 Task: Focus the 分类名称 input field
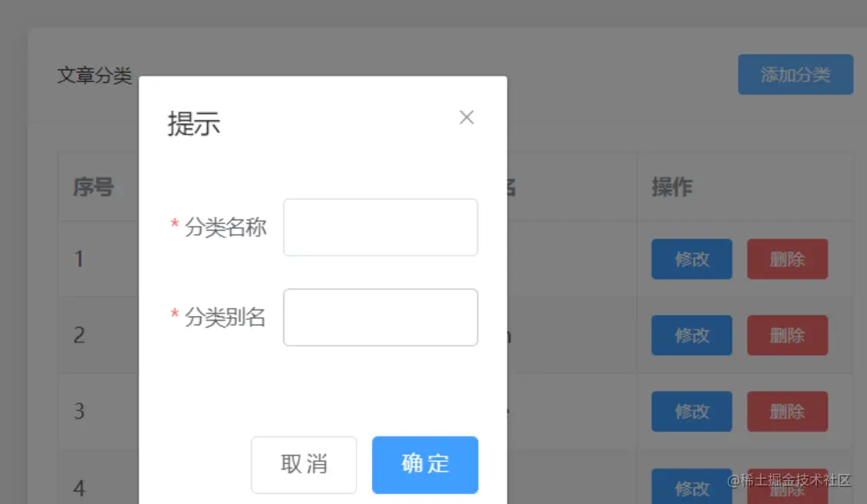pos(380,227)
